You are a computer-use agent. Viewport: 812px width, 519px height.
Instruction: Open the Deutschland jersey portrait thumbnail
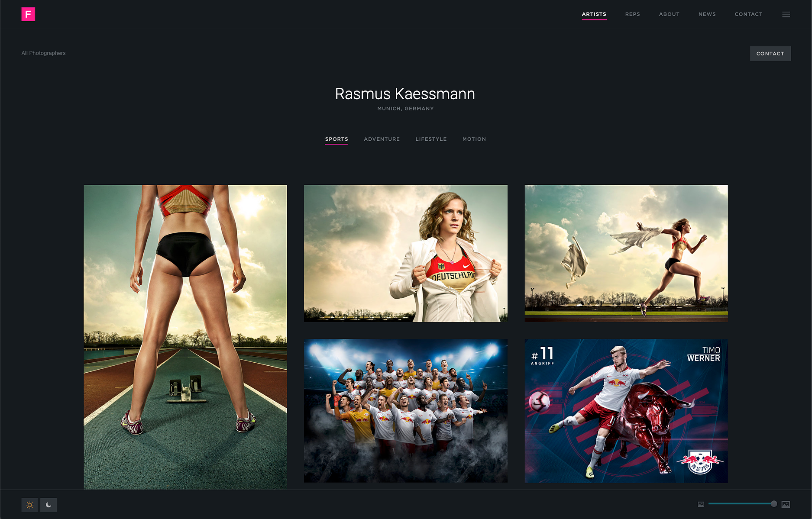tap(406, 254)
